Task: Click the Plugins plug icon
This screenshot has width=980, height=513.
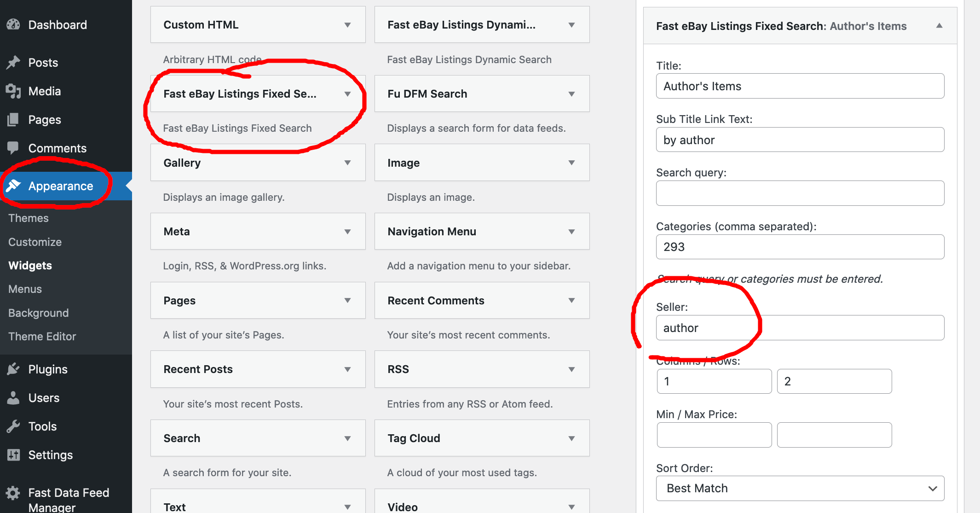Action: pos(13,369)
